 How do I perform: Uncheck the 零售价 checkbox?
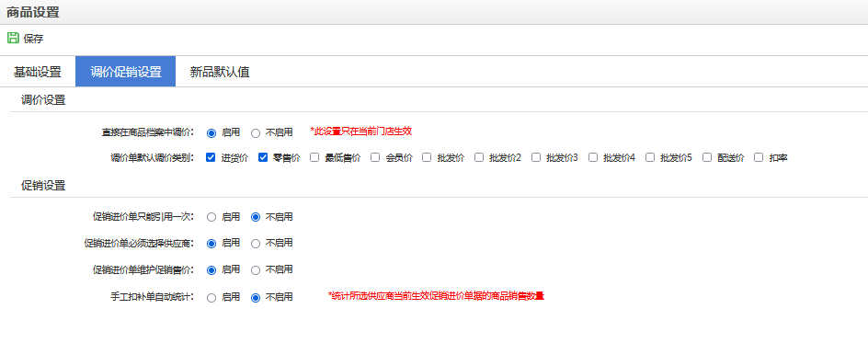click(x=263, y=157)
